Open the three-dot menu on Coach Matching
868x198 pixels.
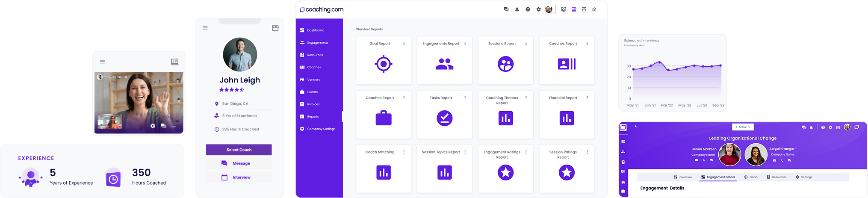coord(404,152)
